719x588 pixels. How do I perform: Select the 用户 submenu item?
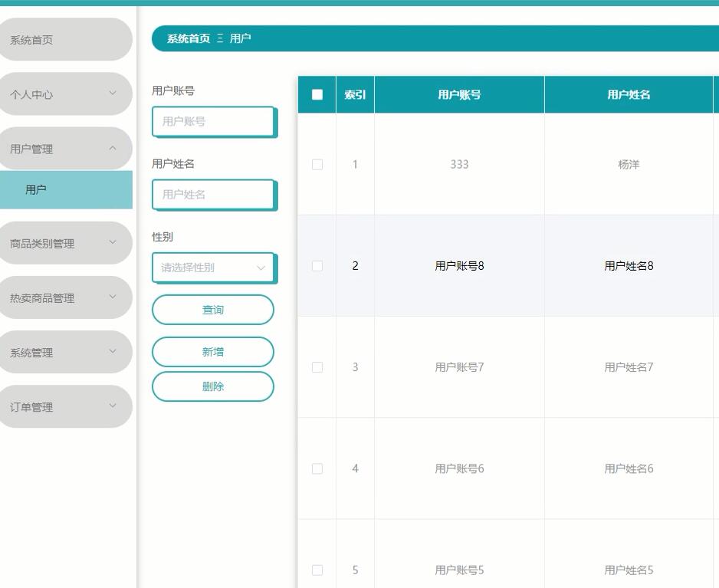click(66, 189)
